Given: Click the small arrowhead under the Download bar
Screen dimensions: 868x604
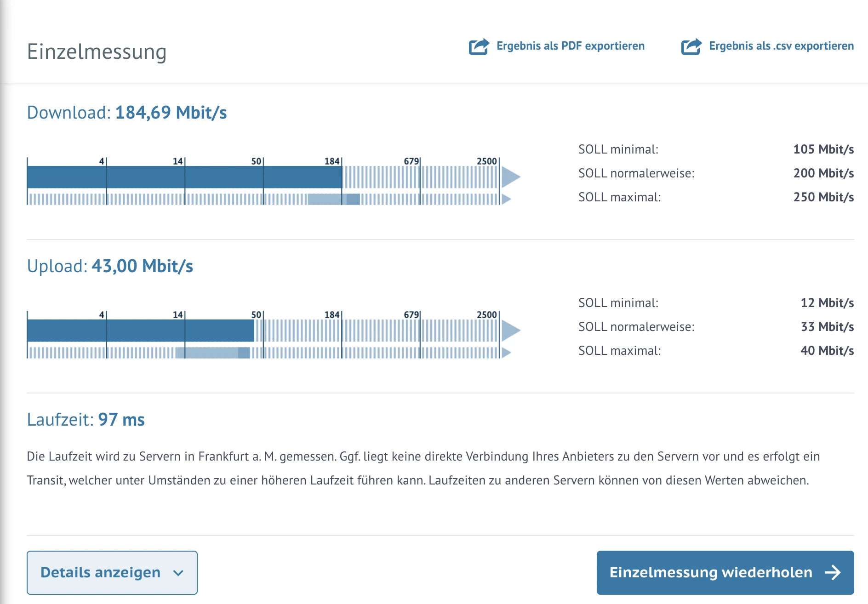Looking at the screenshot, I should point(506,199).
